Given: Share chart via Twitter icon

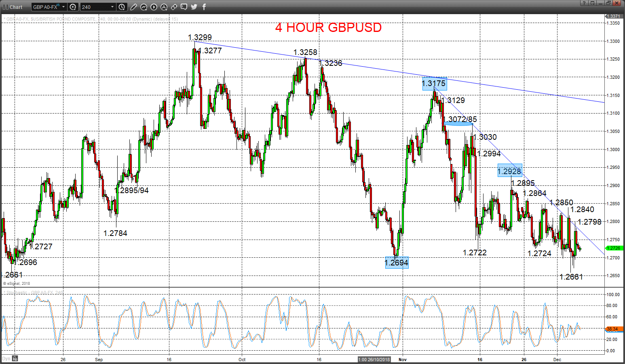Looking at the screenshot, I should 194,7.
